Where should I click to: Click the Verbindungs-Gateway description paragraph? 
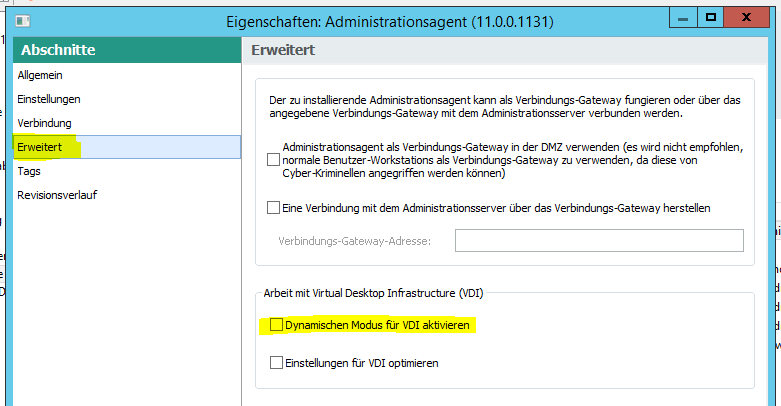pyautogui.click(x=505, y=107)
